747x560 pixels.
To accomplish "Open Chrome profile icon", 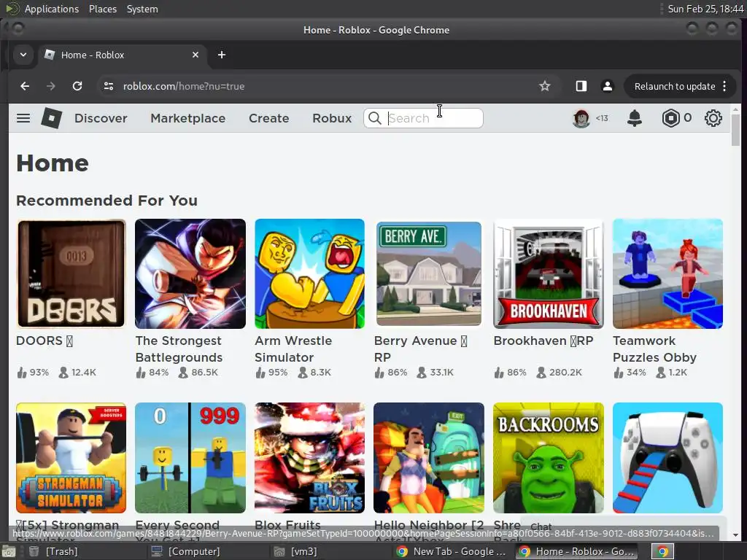I will (608, 86).
